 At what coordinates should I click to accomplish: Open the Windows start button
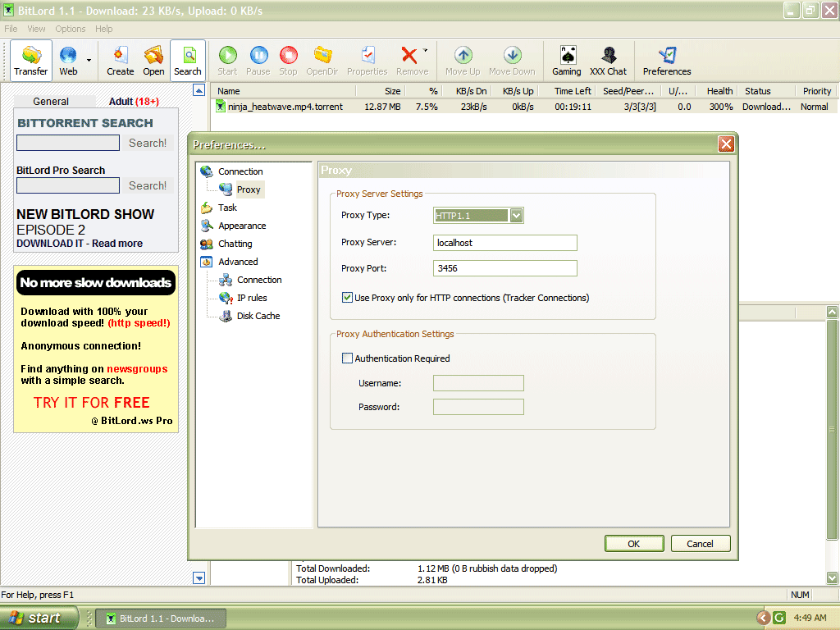39,619
